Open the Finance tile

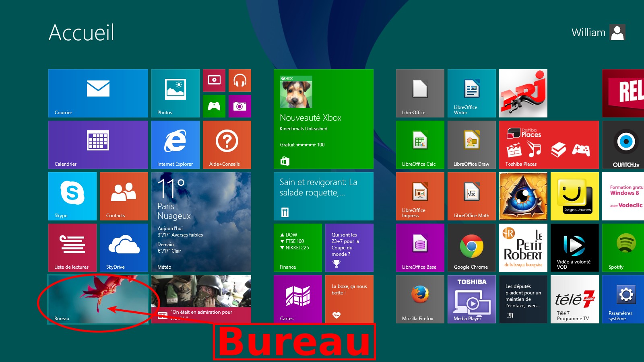coord(298,248)
